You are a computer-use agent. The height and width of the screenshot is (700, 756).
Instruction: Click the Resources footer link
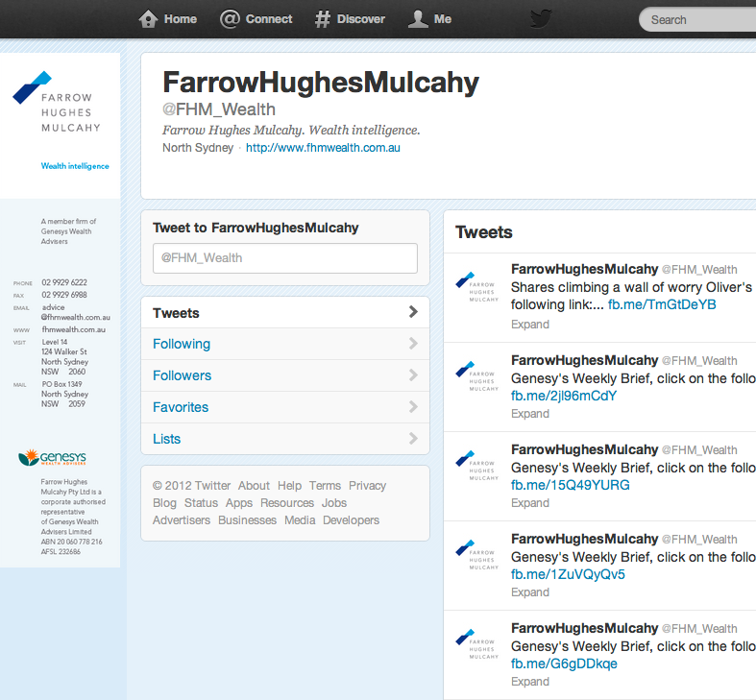click(x=287, y=503)
